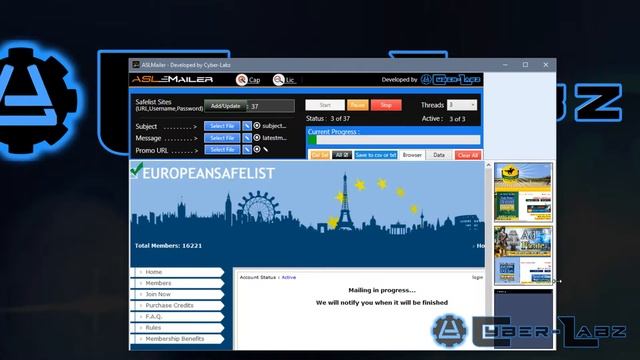640x360 pixels.
Task: Edit Message file with pencil icon
Action: [x=247, y=138]
